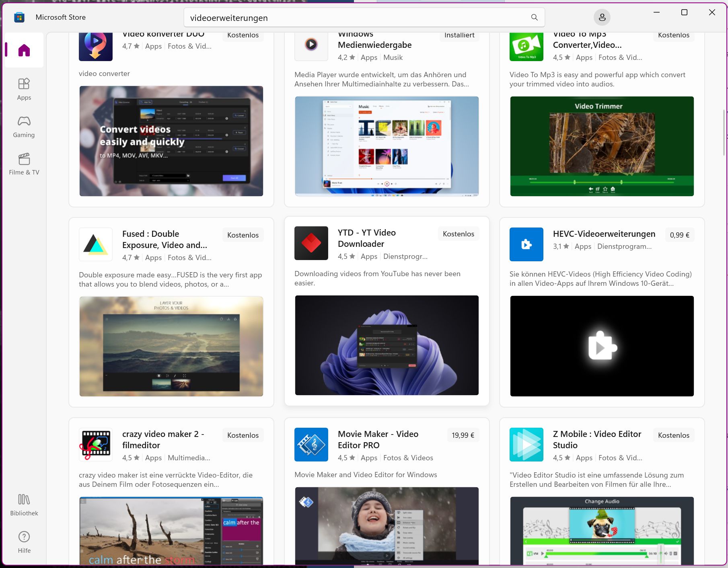Screen dimensions: 728x568
Task: Click the Movie Maker - Video Editor PRO title
Action: pos(378,440)
